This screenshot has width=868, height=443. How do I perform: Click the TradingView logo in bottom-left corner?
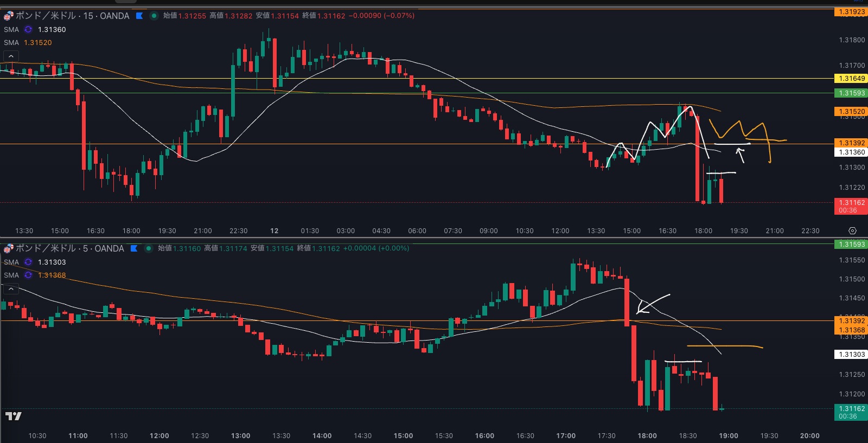tap(13, 416)
